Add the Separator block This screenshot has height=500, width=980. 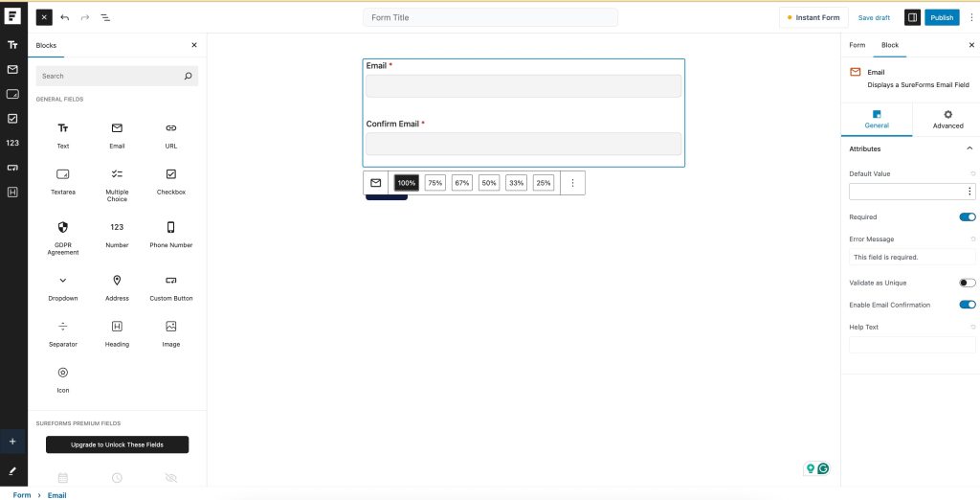[x=63, y=332]
